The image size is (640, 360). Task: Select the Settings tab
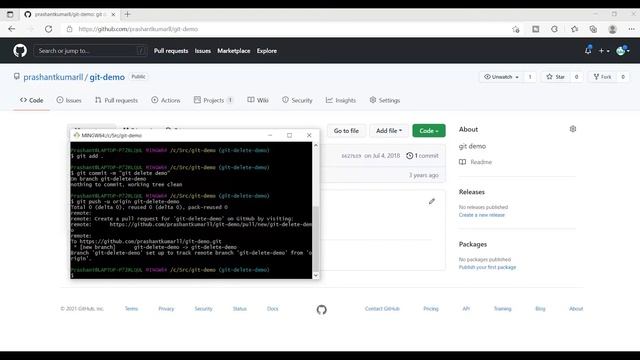384,100
